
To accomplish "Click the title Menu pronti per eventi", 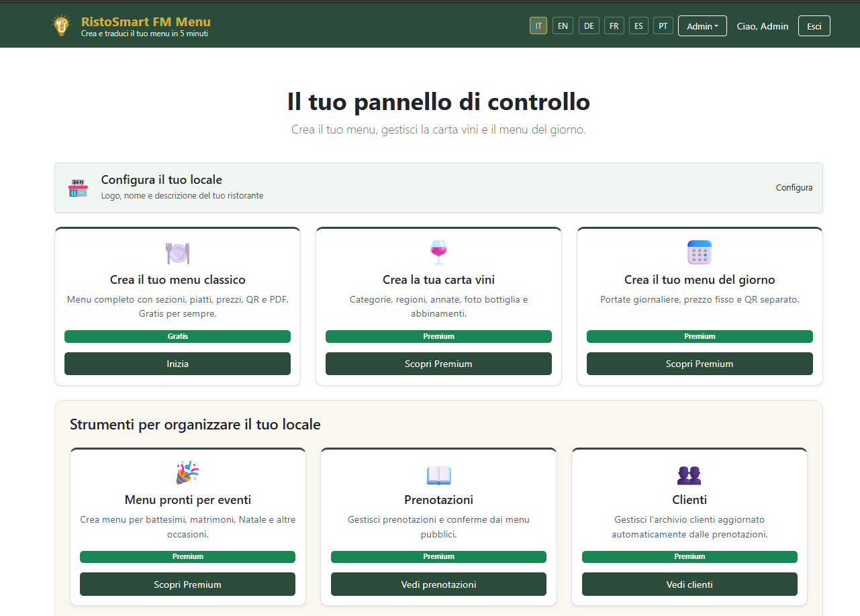I will pos(188,500).
